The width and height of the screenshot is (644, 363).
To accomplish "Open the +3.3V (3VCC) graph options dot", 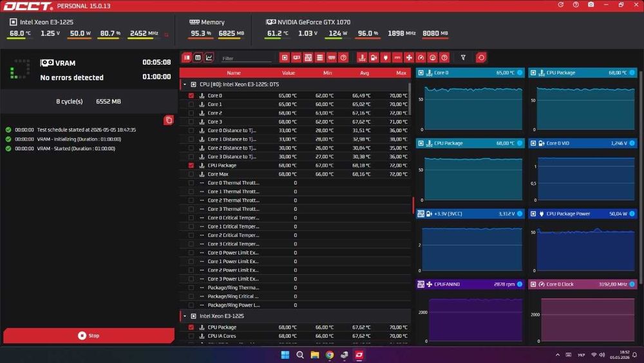I will pyautogui.click(x=520, y=214).
